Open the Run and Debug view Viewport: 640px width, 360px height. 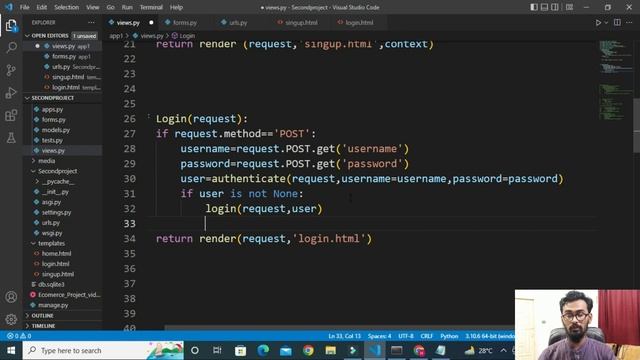point(11,93)
